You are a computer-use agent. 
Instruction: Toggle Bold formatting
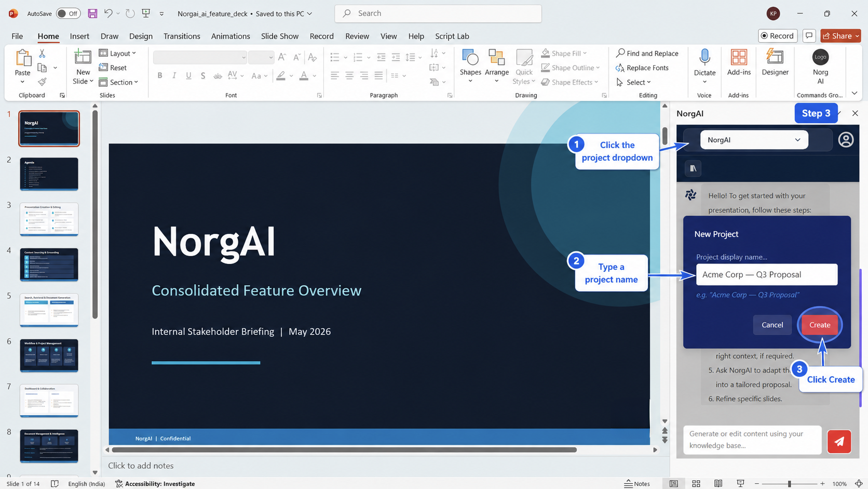tap(160, 76)
